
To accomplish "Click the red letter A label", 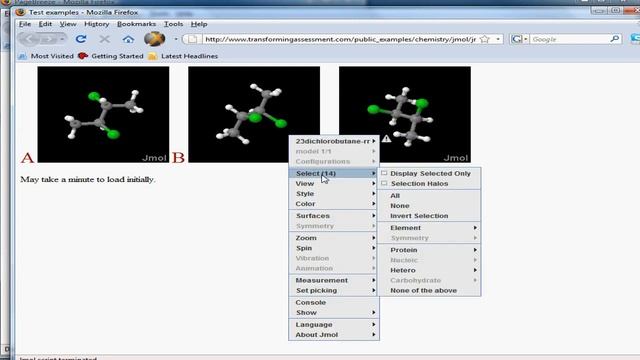I will pyautogui.click(x=27, y=158).
